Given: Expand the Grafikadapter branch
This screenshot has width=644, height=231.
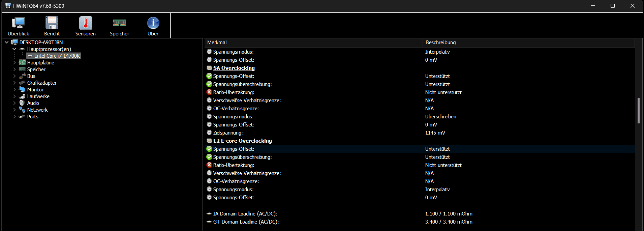Looking at the screenshot, I should click(14, 83).
